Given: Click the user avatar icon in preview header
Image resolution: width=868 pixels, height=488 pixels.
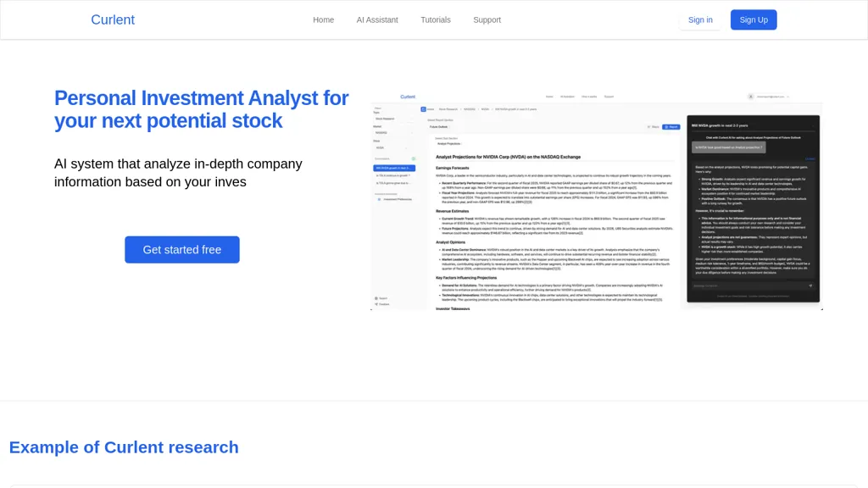Looking at the screenshot, I should click(751, 97).
